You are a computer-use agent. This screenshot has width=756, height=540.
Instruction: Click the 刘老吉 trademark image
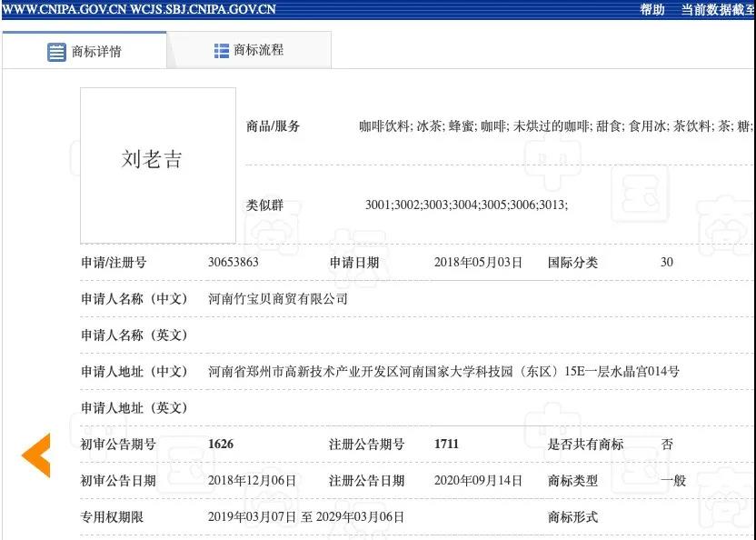[x=158, y=165]
